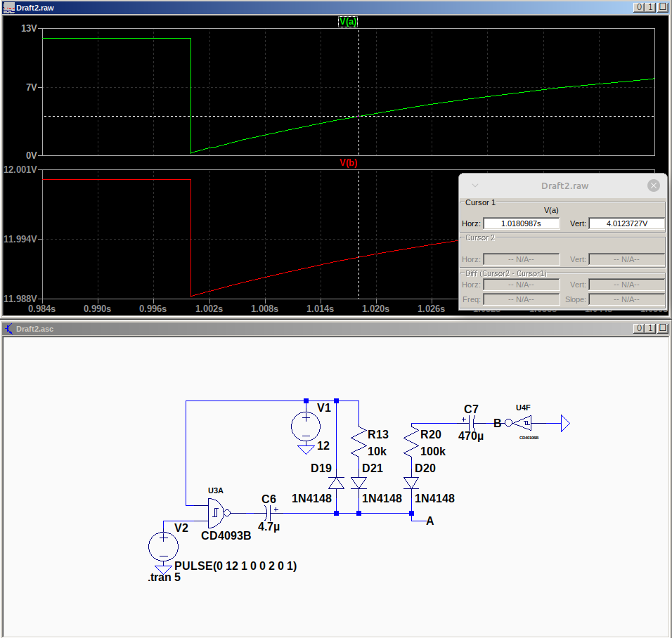Click the PULSE(0 12 1 0 0 2 0 1) text
This screenshot has height=638, width=672.
pyautogui.click(x=235, y=566)
